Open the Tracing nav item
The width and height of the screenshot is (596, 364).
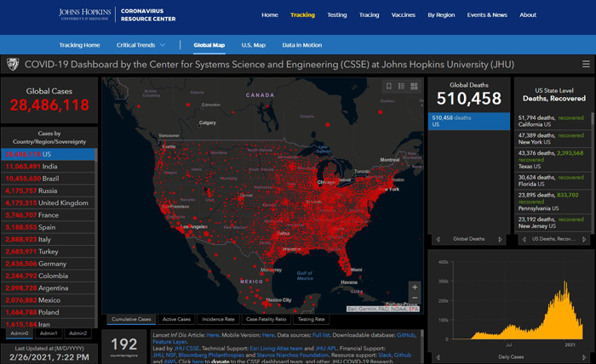click(369, 14)
